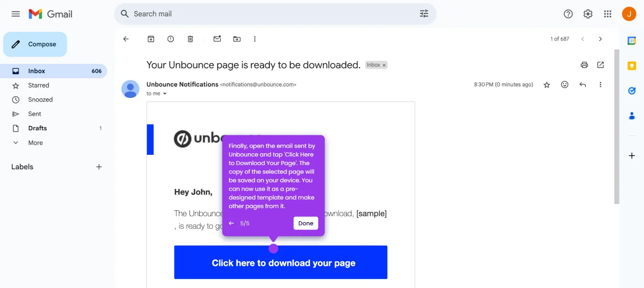Click the Move to folder icon
Screen dimensions: 644x288
pyautogui.click(x=237, y=39)
